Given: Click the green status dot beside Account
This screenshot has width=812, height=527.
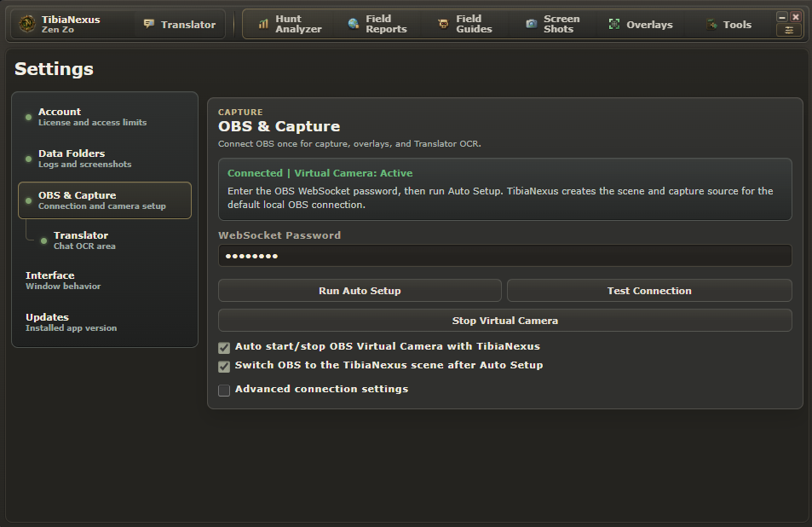Looking at the screenshot, I should (x=28, y=117).
